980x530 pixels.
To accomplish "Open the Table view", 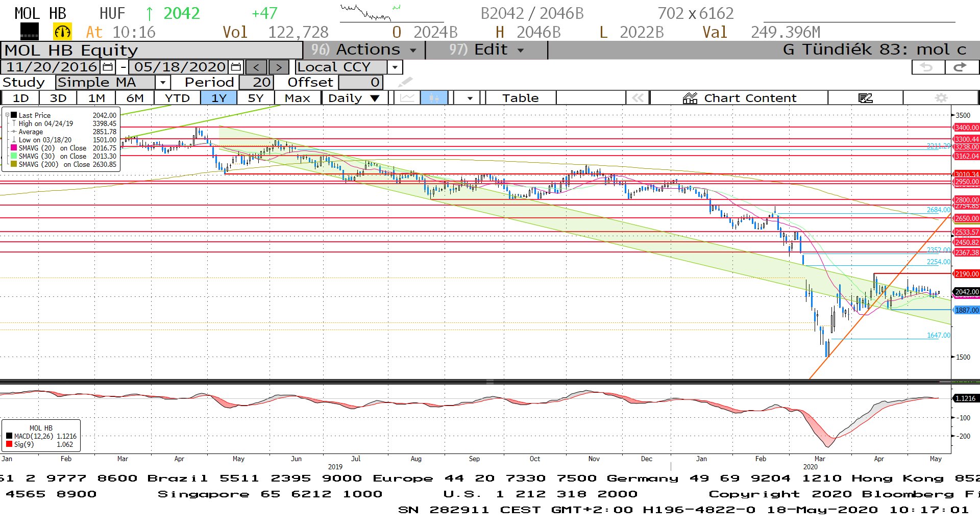I will (521, 98).
